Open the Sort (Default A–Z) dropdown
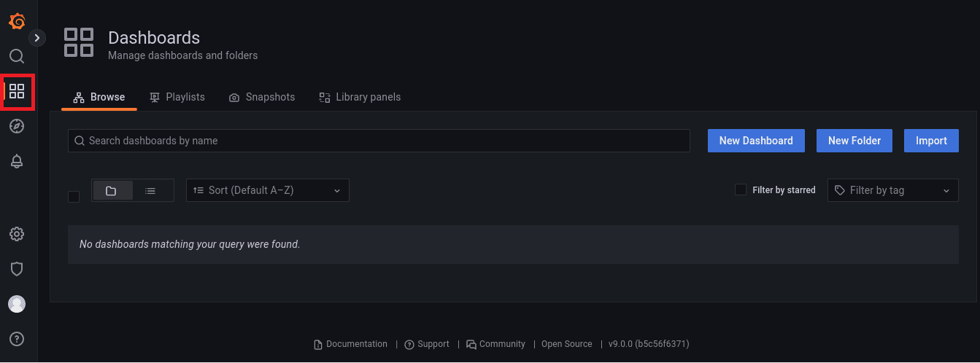Screen dimensions: 980x363 tap(267, 190)
